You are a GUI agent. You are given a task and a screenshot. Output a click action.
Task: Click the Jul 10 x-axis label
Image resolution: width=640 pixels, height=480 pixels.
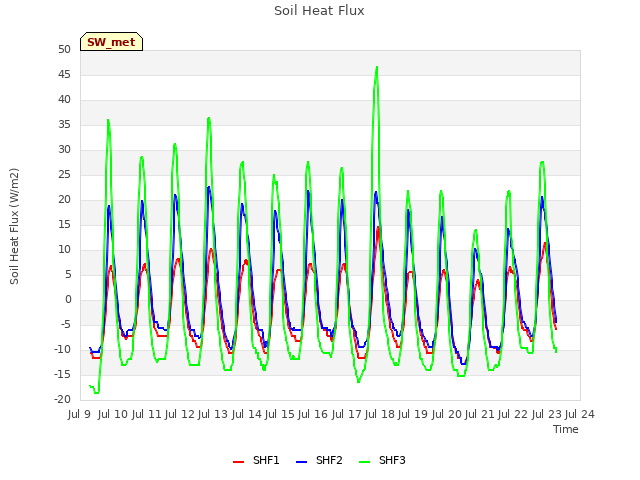[113, 414]
